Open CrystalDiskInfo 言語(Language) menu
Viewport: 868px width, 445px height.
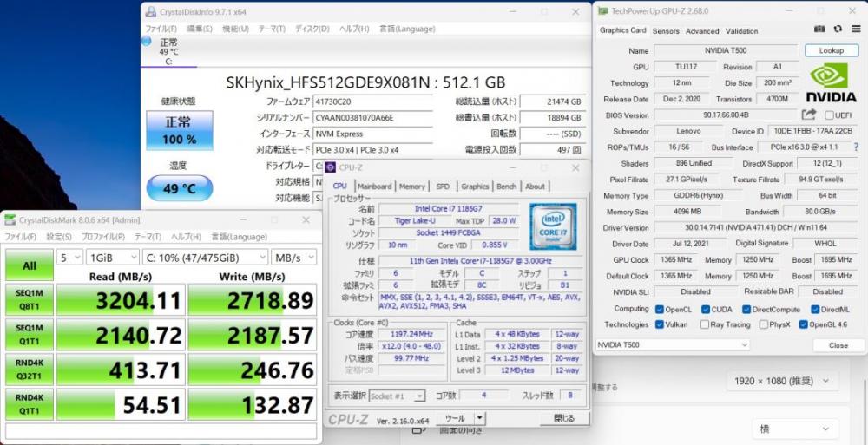pyautogui.click(x=407, y=29)
